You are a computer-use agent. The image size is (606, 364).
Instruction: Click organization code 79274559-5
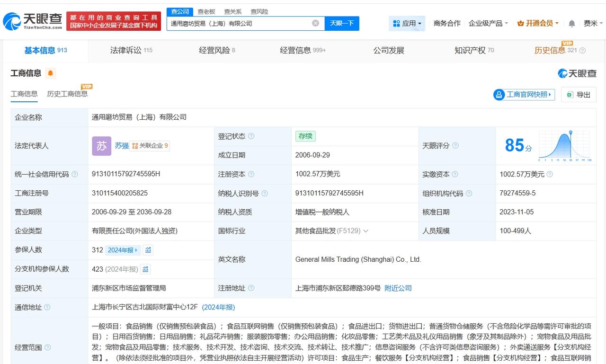coord(517,193)
